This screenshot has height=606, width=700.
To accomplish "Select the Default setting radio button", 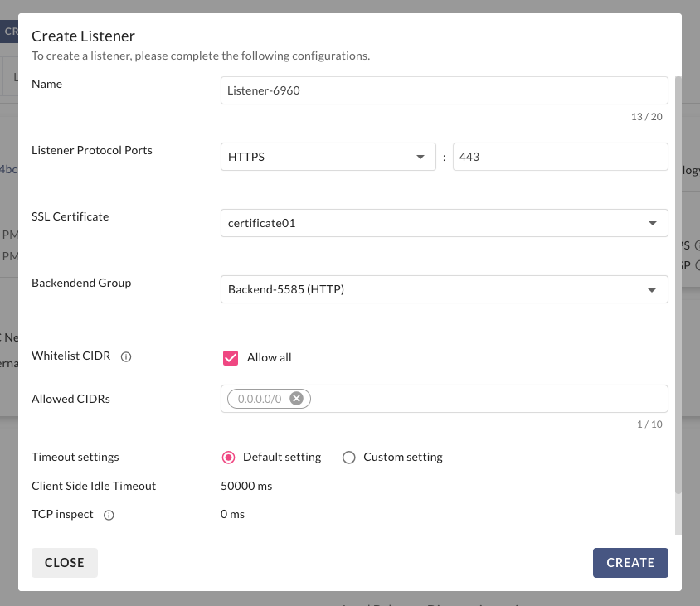I will pos(229,458).
